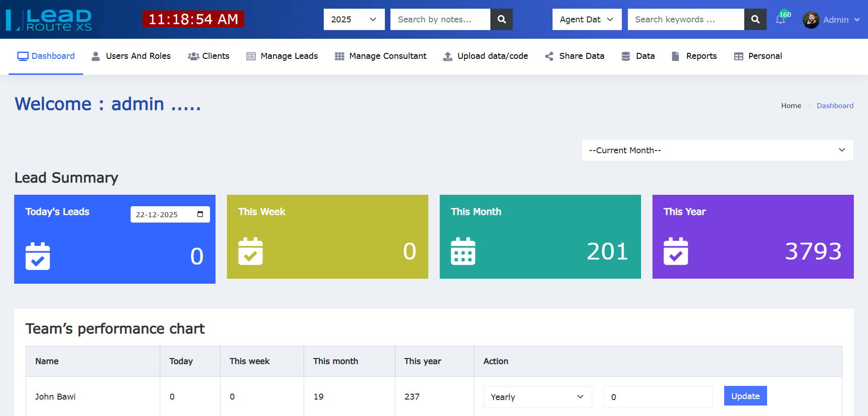Viewport: 868px width, 416px height.
Task: Open the date picker calendar icon
Action: click(200, 214)
